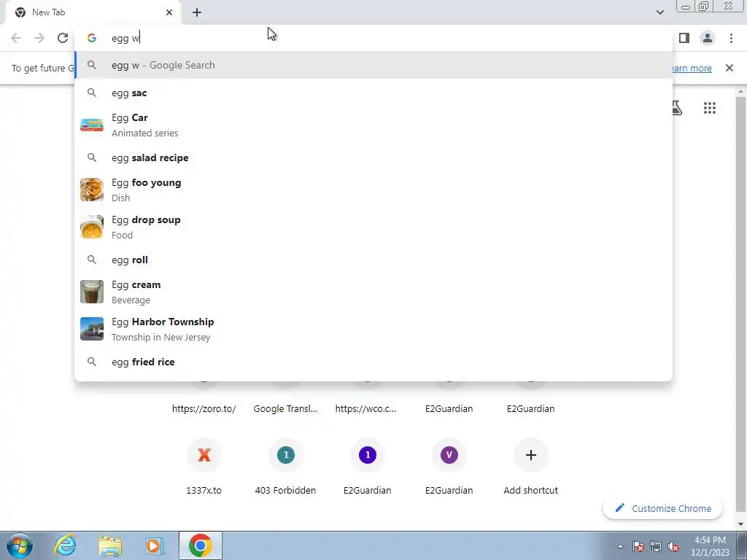747x560 pixels.
Task: Open the tab search dropdown arrow
Action: tap(659, 12)
